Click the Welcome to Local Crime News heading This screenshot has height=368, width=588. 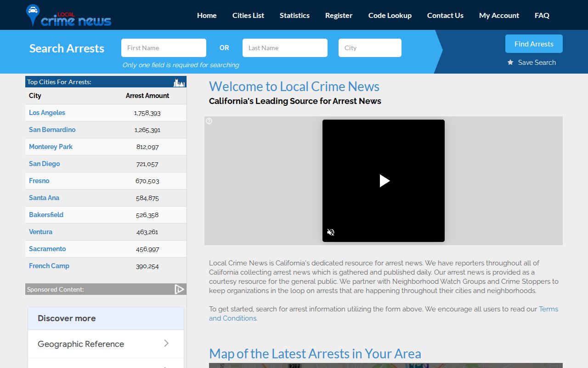294,86
